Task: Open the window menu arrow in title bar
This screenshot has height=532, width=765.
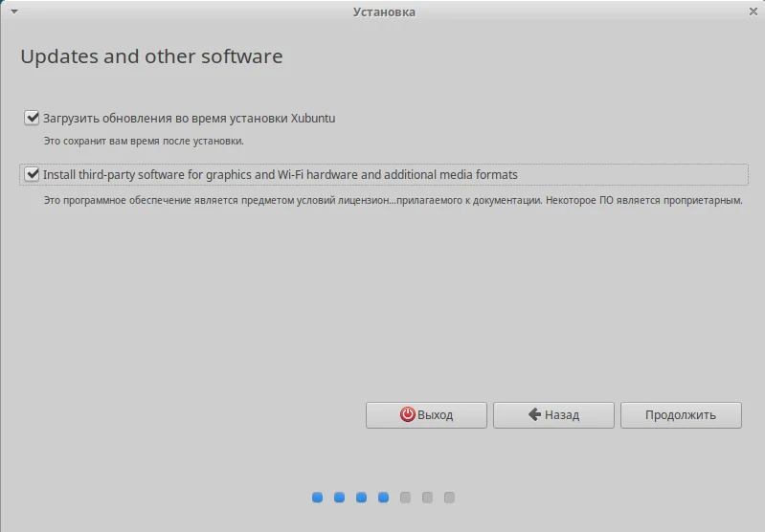Action: point(14,11)
